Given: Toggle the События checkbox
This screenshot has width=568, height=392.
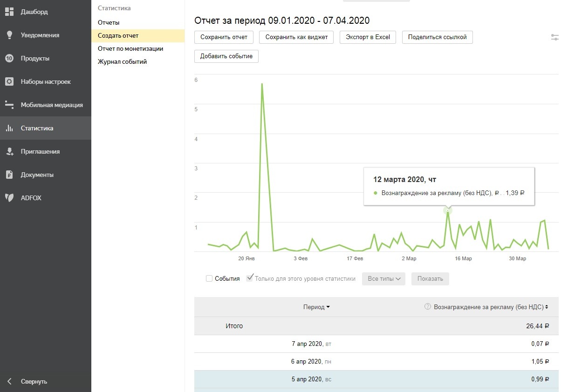Looking at the screenshot, I should pos(209,278).
